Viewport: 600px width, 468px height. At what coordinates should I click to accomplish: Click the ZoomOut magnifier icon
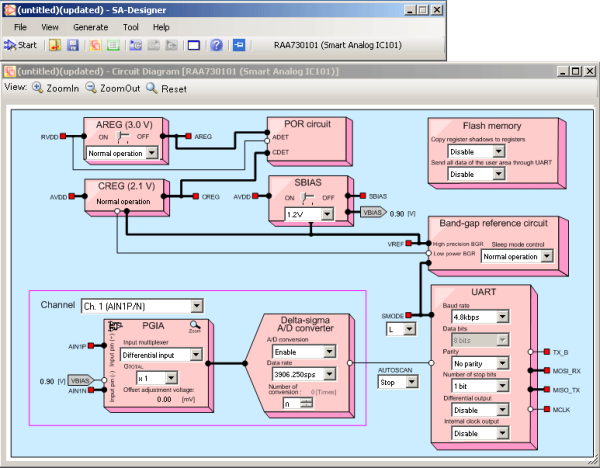[91, 88]
